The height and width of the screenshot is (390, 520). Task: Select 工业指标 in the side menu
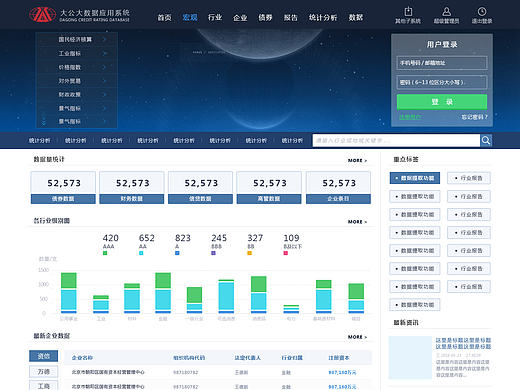70,53
